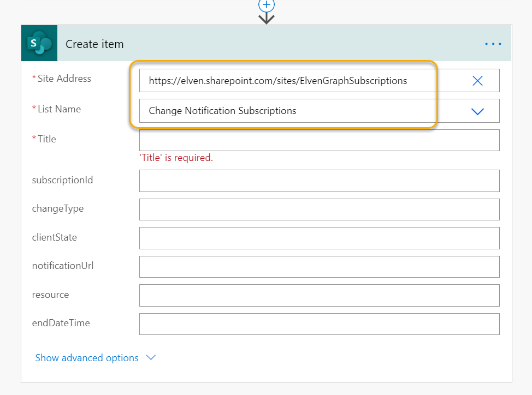The width and height of the screenshot is (532, 395).
Task: Expand the List Name dropdown arrow
Action: pos(477,111)
